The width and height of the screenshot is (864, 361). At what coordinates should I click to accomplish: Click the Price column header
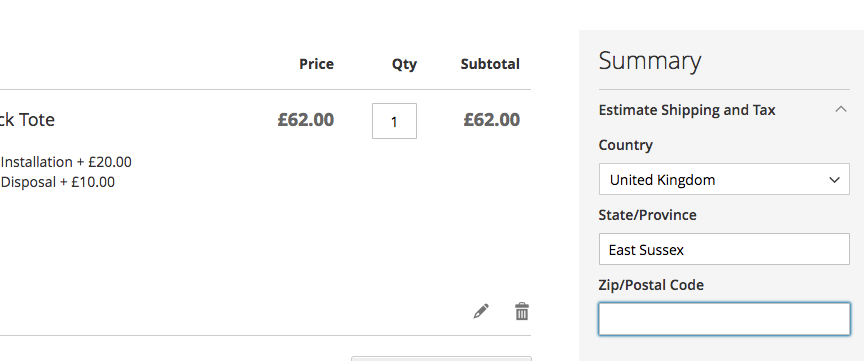[316, 64]
